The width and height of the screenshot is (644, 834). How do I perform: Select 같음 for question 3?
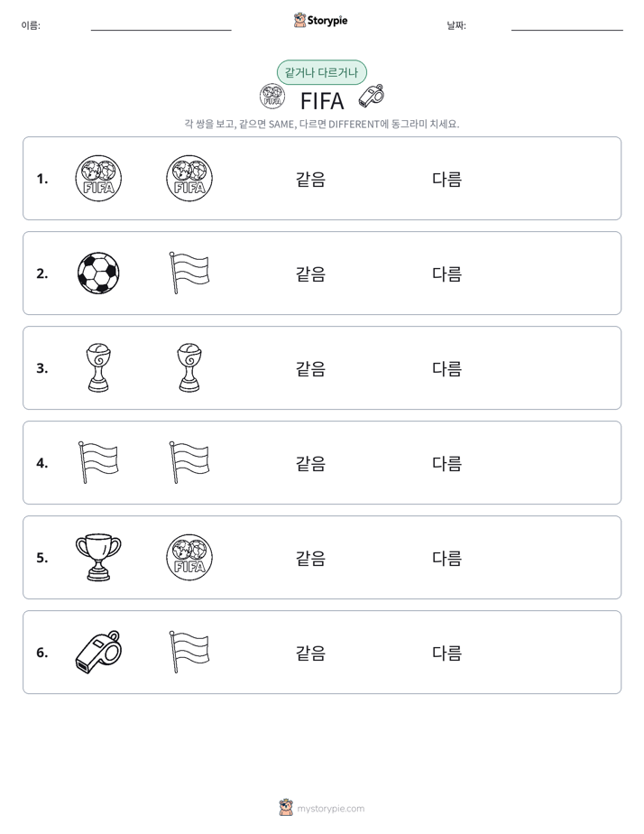pos(310,368)
